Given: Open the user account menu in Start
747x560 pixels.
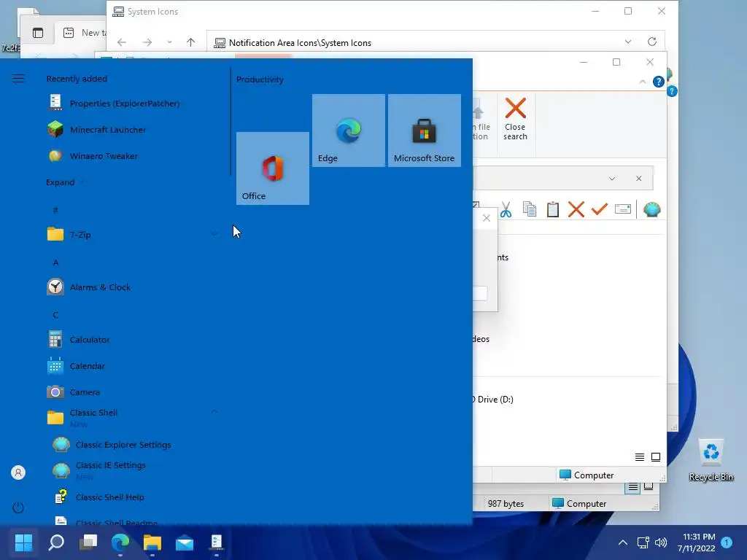Looking at the screenshot, I should 18,472.
